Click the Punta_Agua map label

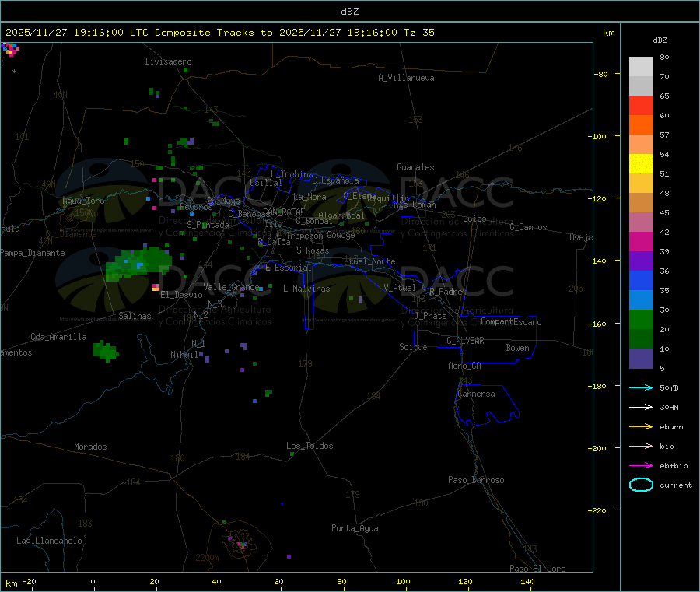coord(355,528)
